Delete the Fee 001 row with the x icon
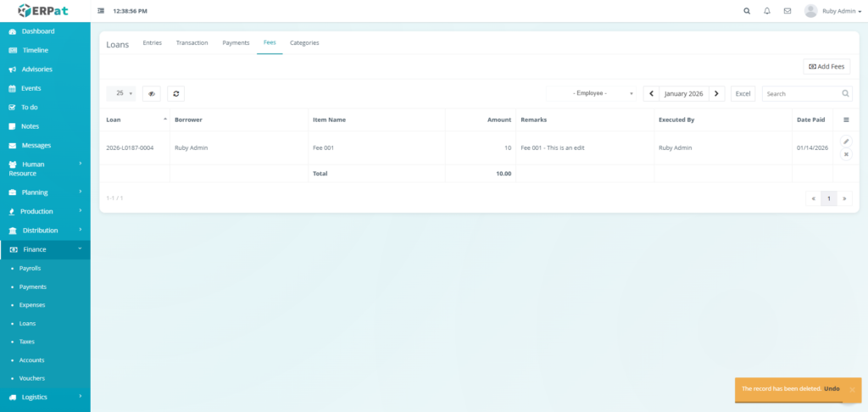The width and height of the screenshot is (868, 412). pos(846,154)
